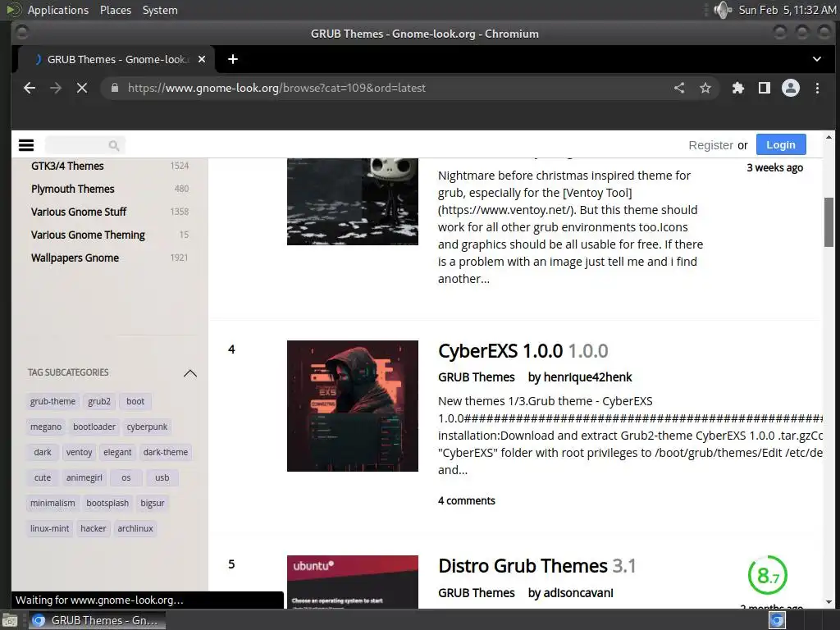Open the Wallpapers Gnome category
Viewport: 840px width, 630px height.
(x=75, y=258)
